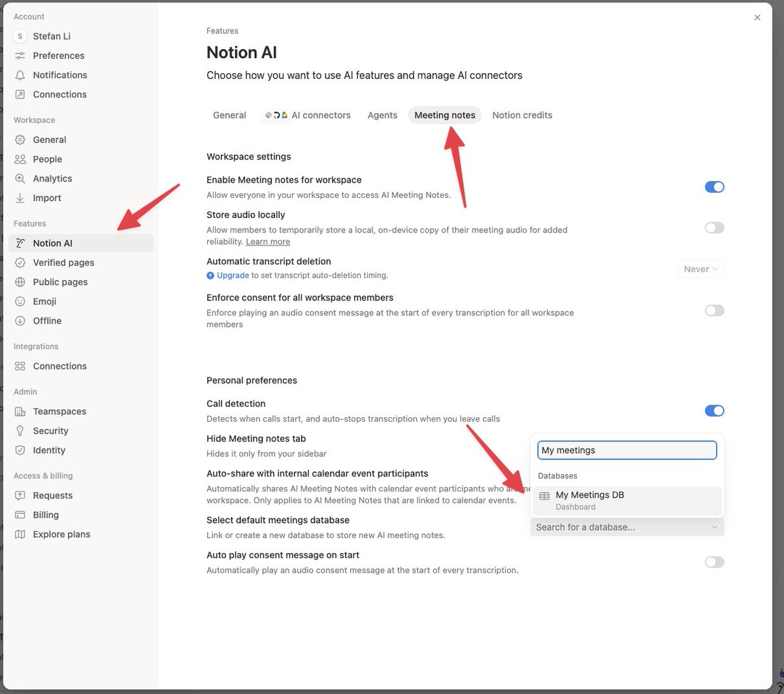
Task: Open Search for a database dropdown
Action: (x=627, y=527)
